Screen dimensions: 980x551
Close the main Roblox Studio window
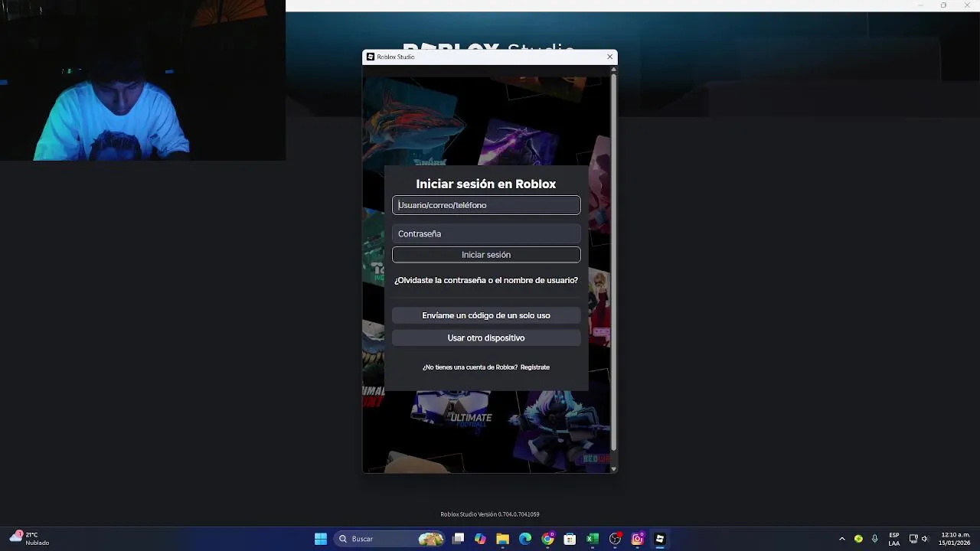point(965,5)
